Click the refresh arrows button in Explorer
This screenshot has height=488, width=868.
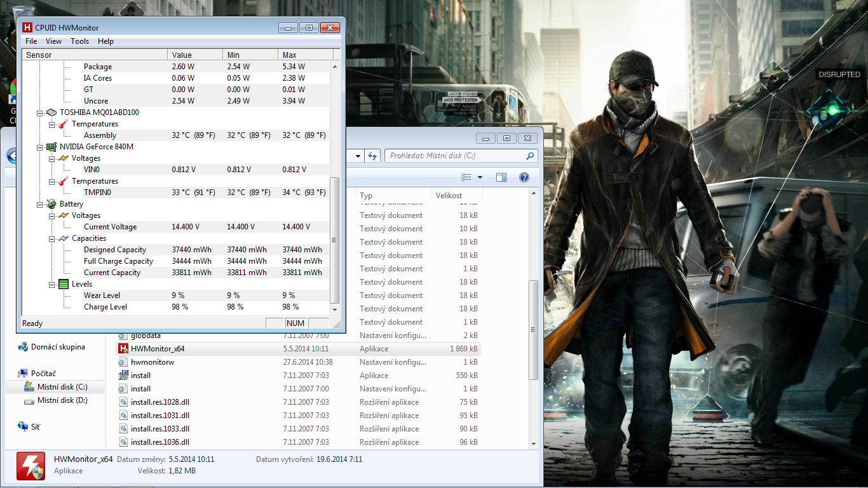pos(372,156)
